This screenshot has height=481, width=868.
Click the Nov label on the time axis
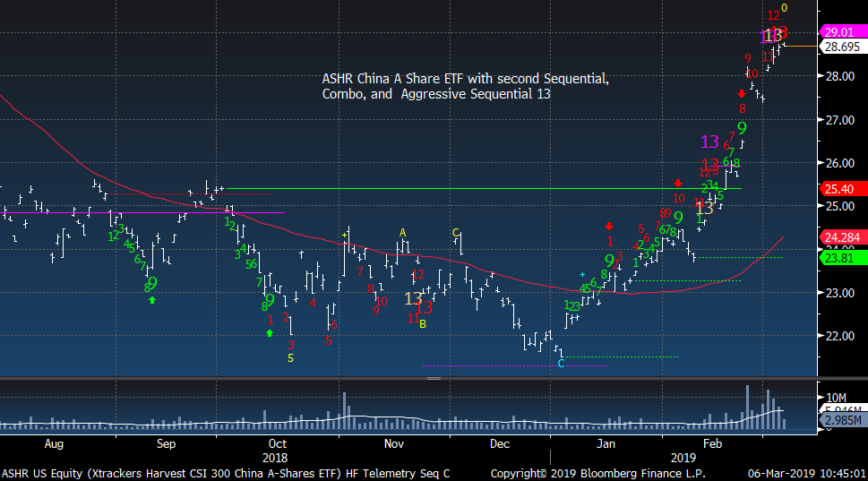click(x=394, y=444)
